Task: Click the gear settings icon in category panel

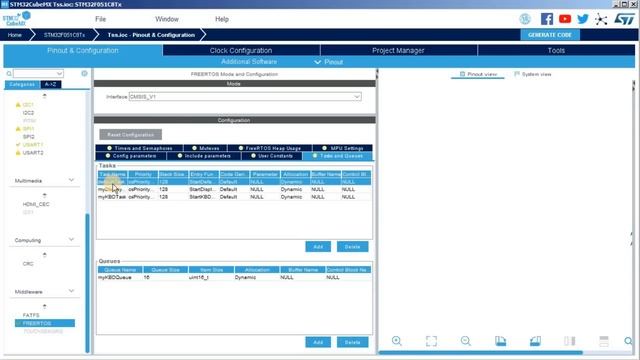Action: [84, 73]
